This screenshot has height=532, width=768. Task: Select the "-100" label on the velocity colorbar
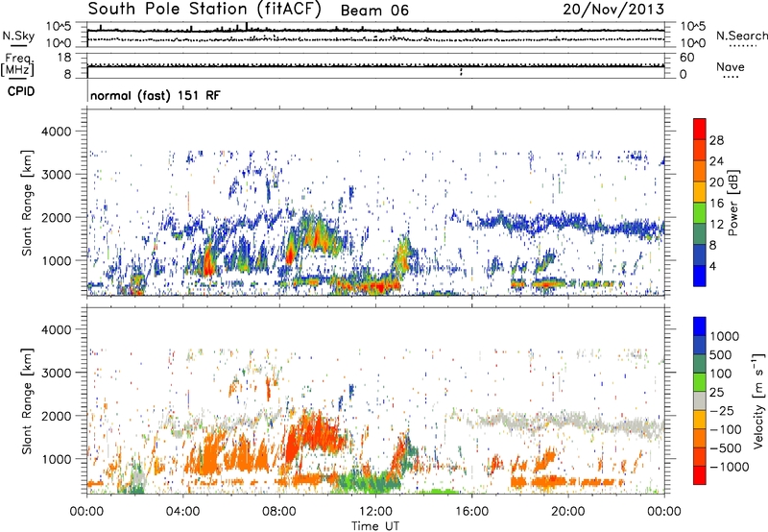(726, 429)
